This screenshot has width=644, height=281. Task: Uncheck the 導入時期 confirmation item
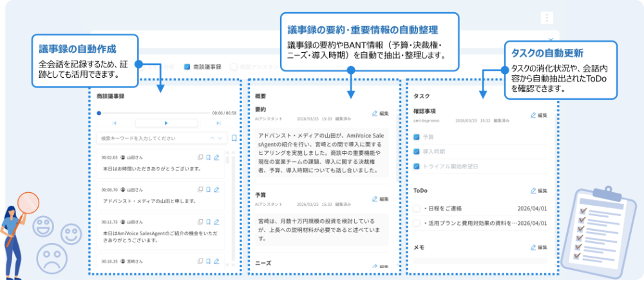coord(417,152)
